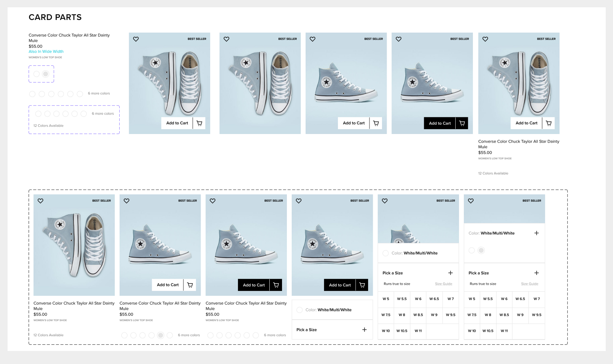613x364 pixels.
Task: Select highlighted swatch in white Add to Cart card row
Action: coord(161,335)
